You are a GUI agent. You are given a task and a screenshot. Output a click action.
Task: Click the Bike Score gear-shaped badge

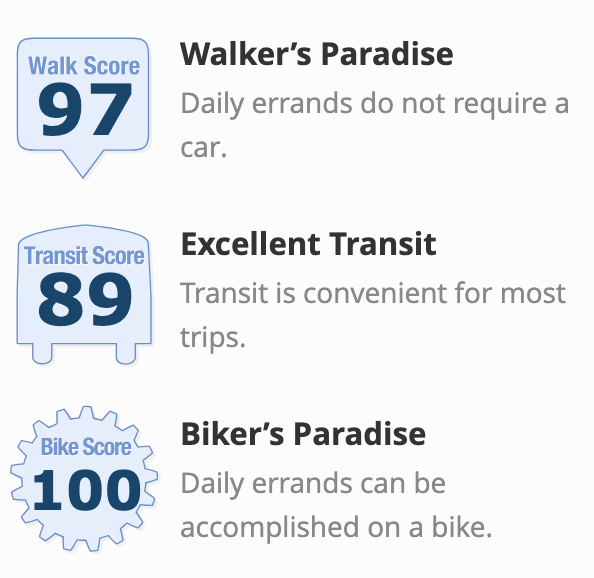tap(84, 479)
